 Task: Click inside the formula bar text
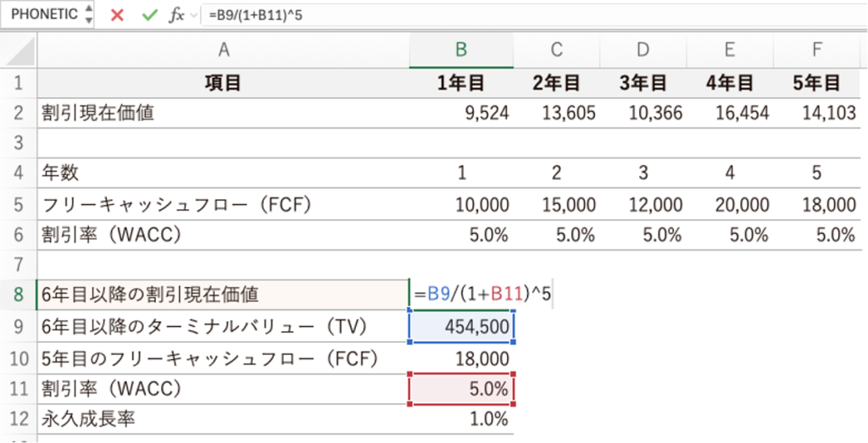[x=509, y=15]
